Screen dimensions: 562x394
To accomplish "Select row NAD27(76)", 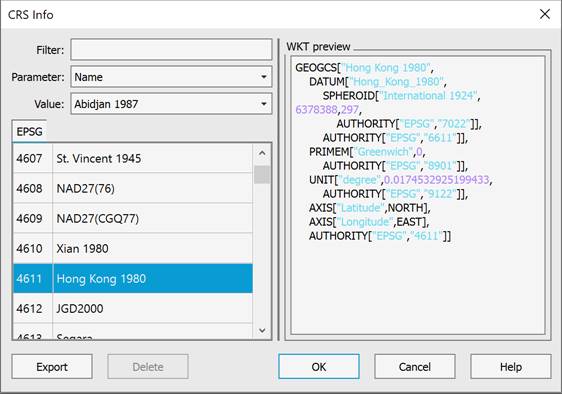I will [133, 188].
